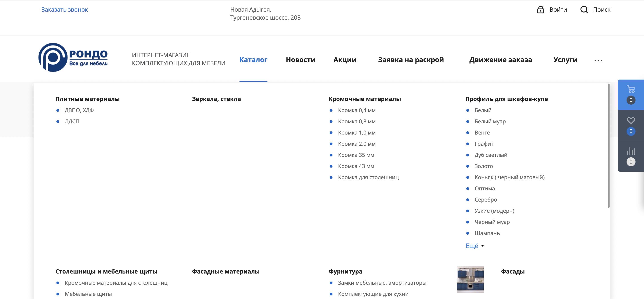Image resolution: width=644 pixels, height=299 pixels.
Task: Click the Фасады kitchen thumbnail
Action: tap(470, 280)
